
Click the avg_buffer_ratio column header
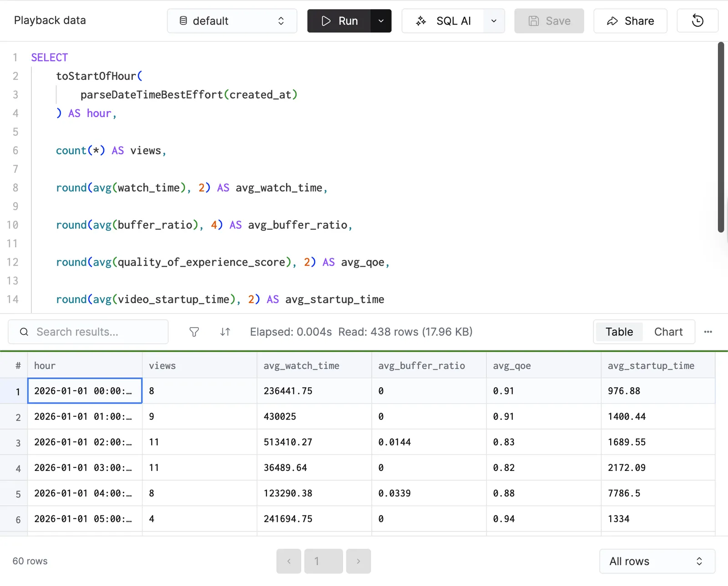(x=429, y=366)
